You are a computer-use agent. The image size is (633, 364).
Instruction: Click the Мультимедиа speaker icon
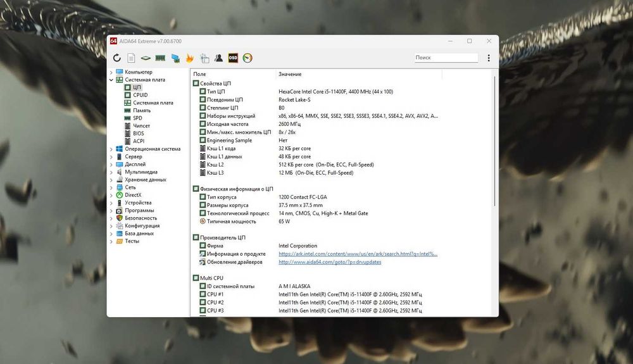[x=120, y=172]
